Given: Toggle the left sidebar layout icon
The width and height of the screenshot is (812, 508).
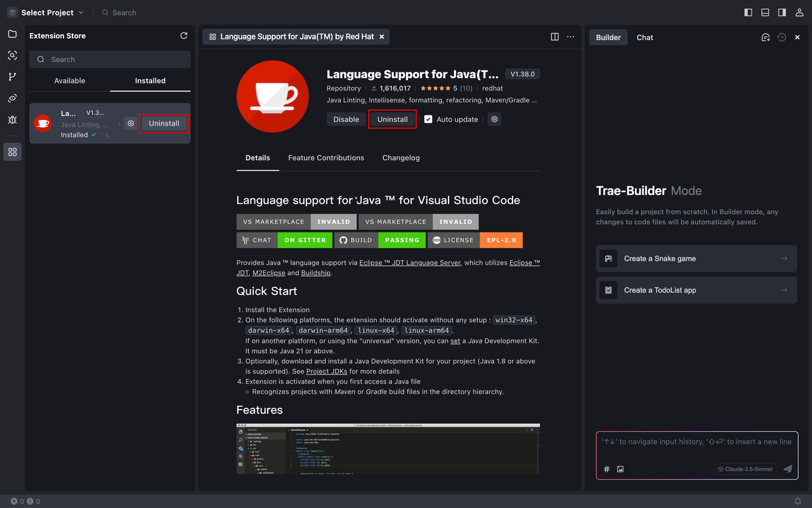Looking at the screenshot, I should pos(749,12).
